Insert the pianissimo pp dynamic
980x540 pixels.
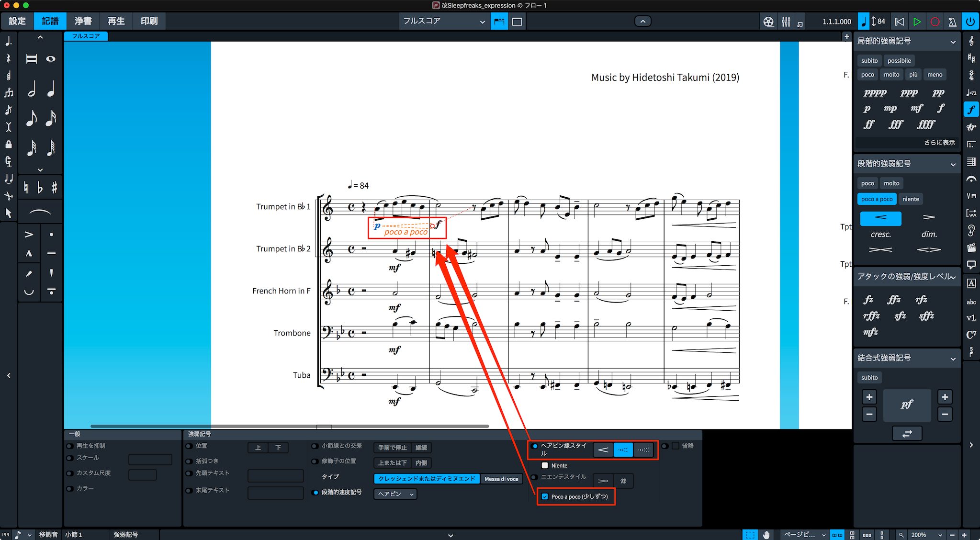pyautogui.click(x=938, y=92)
